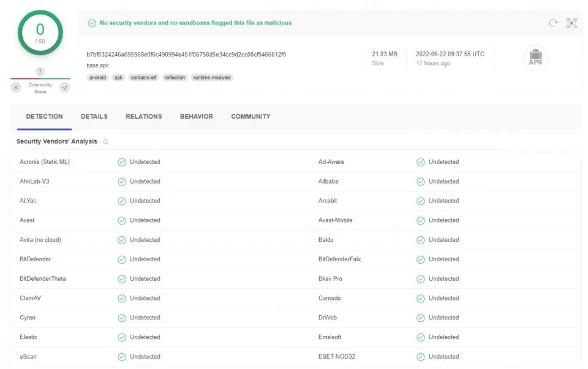588x369 pixels.
Task: Click the green check in the no-flag banner
Action: (x=92, y=23)
